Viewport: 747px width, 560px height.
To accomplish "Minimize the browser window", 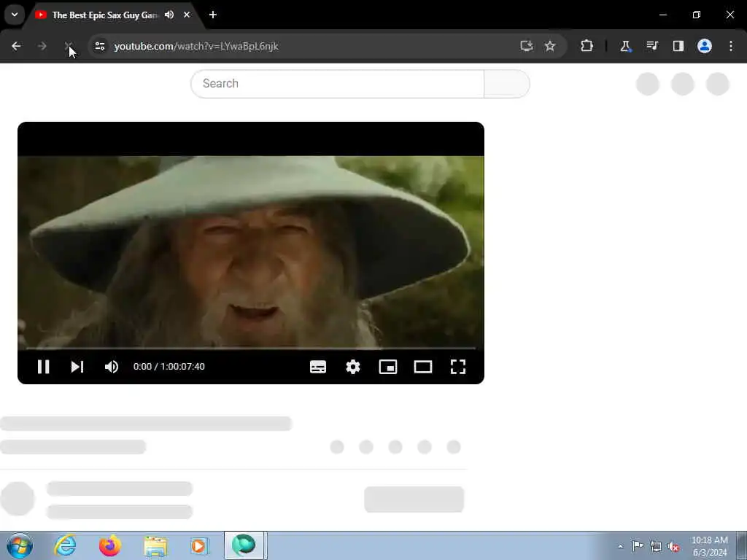I will point(663,15).
